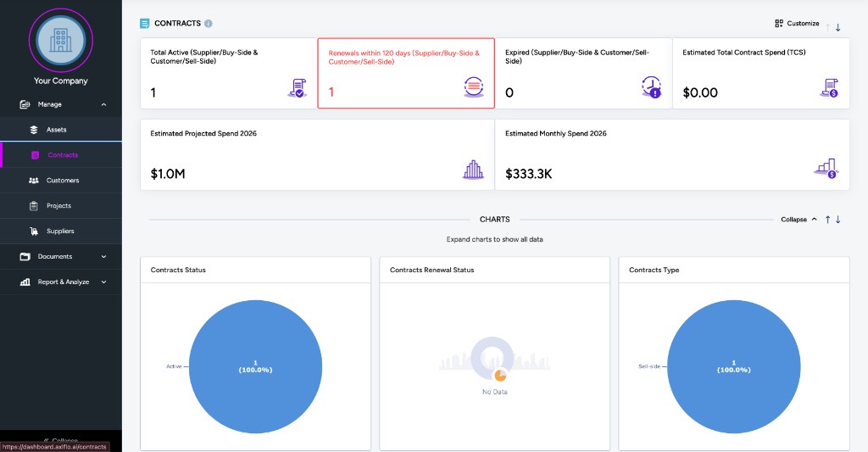This screenshot has height=452, width=868.
Task: Click the Report & Analyze chart icon
Action: (x=25, y=282)
